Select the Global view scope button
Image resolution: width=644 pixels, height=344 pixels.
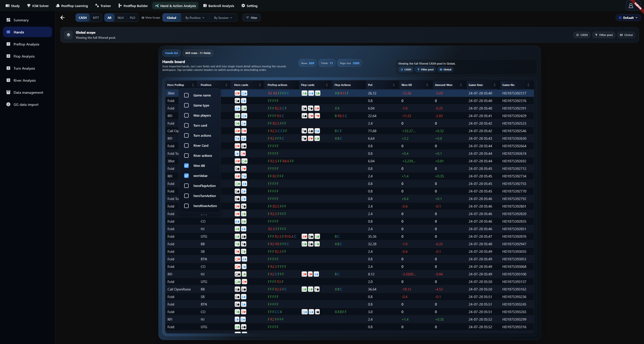[x=171, y=18]
